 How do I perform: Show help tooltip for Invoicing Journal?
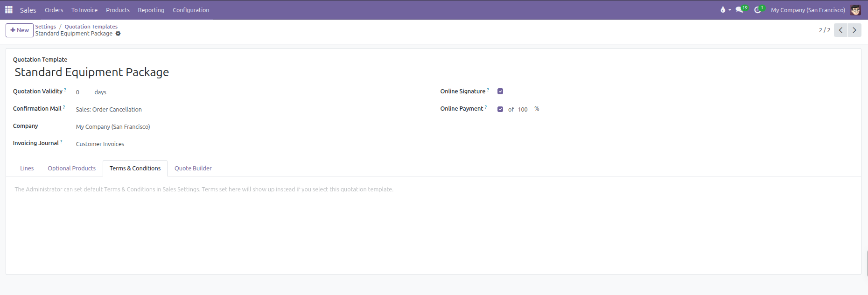click(x=61, y=141)
